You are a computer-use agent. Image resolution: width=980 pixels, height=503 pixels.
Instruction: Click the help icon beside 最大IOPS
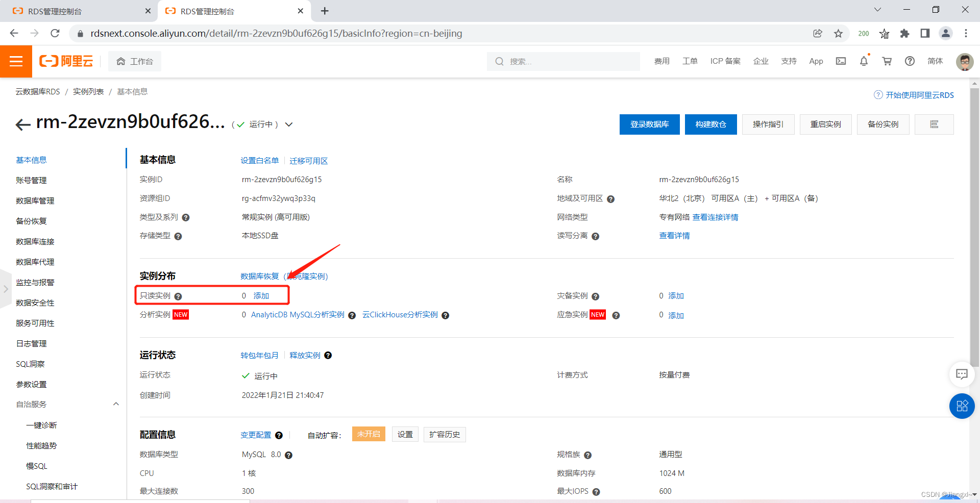pyautogui.click(x=596, y=492)
